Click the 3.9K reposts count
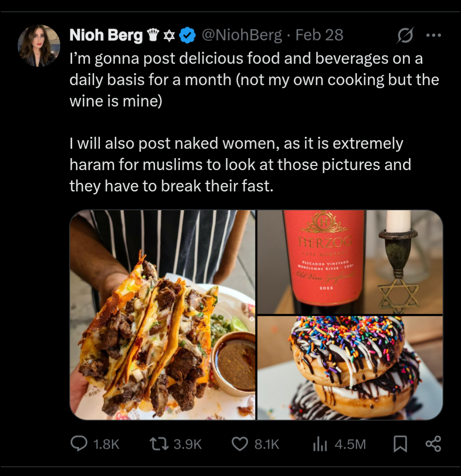The height and width of the screenshot is (476, 461). pos(188,444)
